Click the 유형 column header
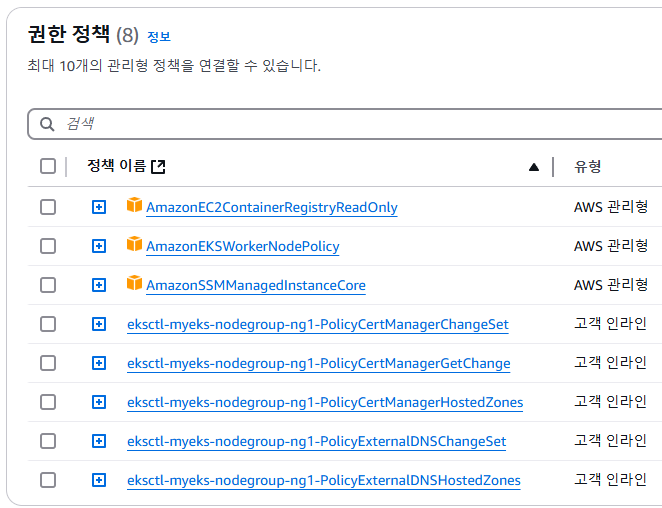Screen dimensions: 662x508 tap(587, 166)
